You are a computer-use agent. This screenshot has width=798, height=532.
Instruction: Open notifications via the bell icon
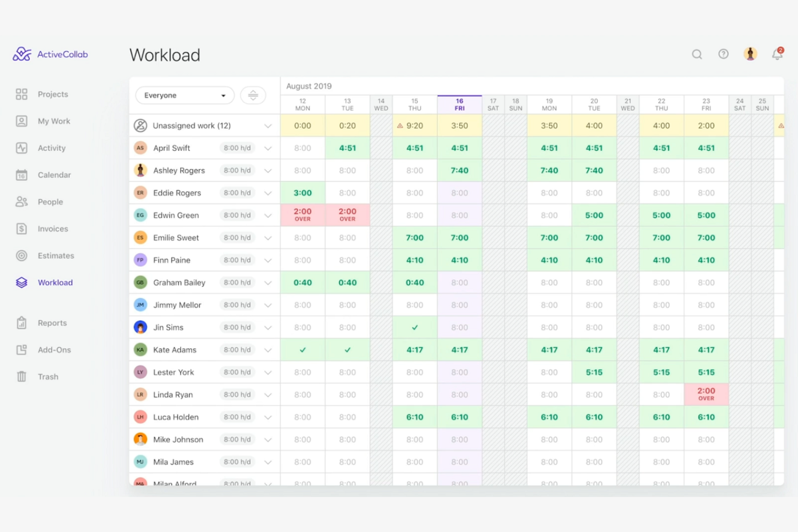tap(777, 54)
